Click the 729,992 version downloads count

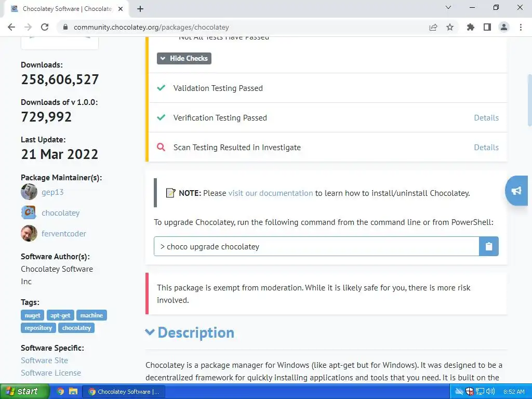(46, 117)
